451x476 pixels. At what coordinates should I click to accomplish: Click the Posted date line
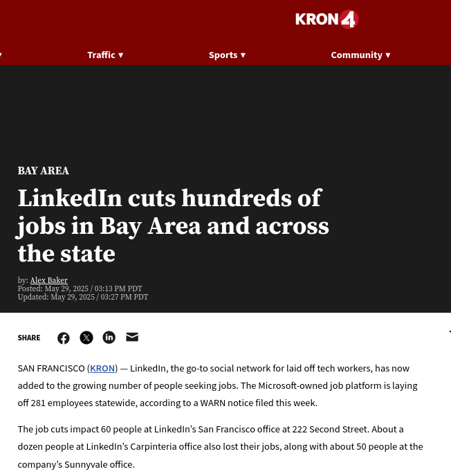tap(80, 289)
